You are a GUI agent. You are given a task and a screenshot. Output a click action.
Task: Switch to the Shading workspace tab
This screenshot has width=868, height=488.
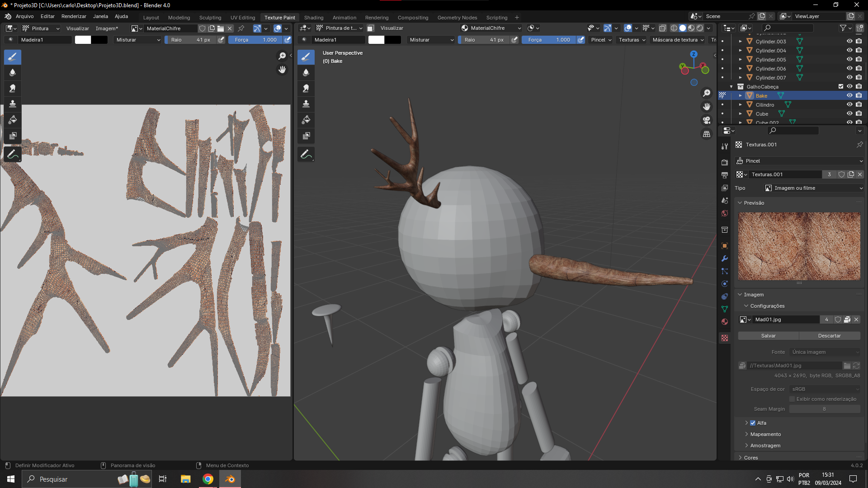tap(313, 18)
